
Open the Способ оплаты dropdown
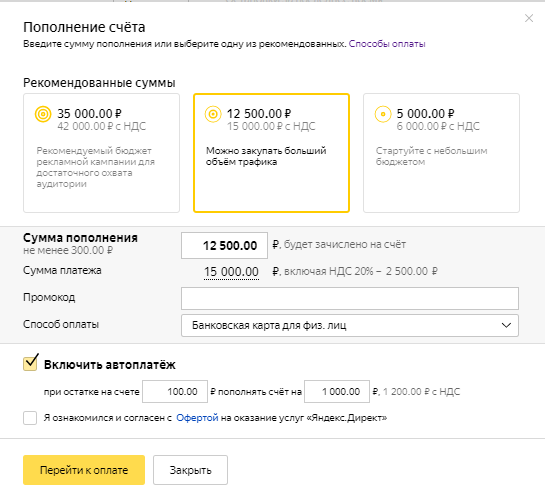click(350, 325)
